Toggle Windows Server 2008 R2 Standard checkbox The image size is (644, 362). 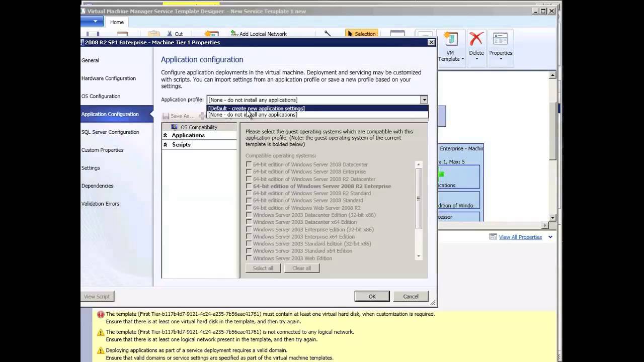coord(249,193)
